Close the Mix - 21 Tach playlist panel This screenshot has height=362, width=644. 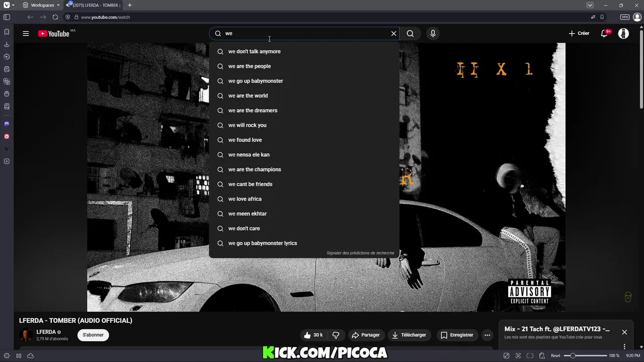(624, 332)
